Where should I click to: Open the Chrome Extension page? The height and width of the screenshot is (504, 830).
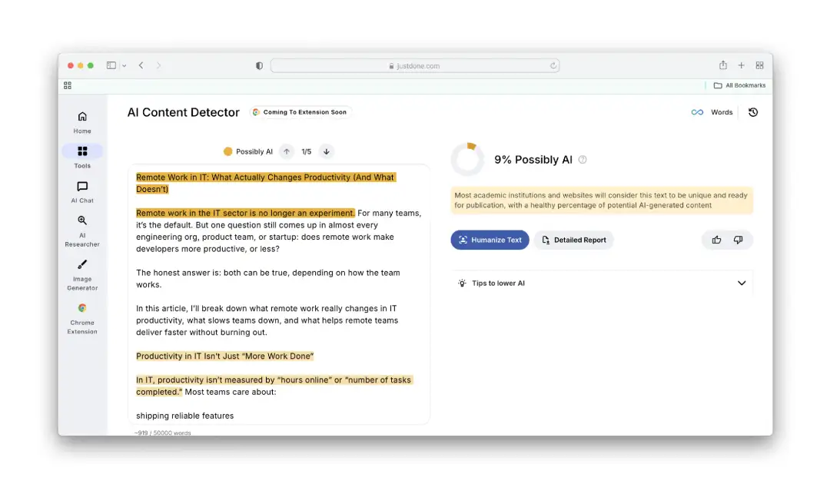point(82,318)
